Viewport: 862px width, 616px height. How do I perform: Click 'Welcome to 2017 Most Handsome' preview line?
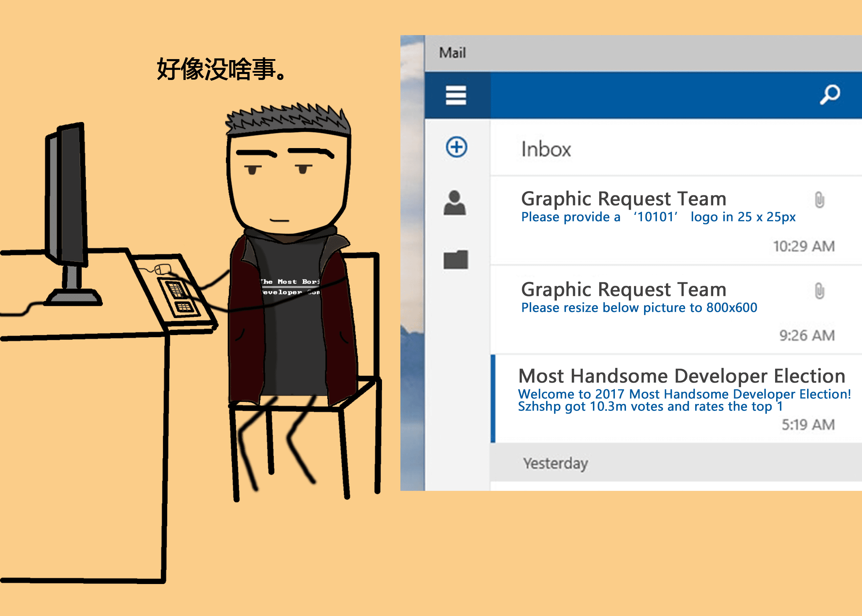[684, 394]
